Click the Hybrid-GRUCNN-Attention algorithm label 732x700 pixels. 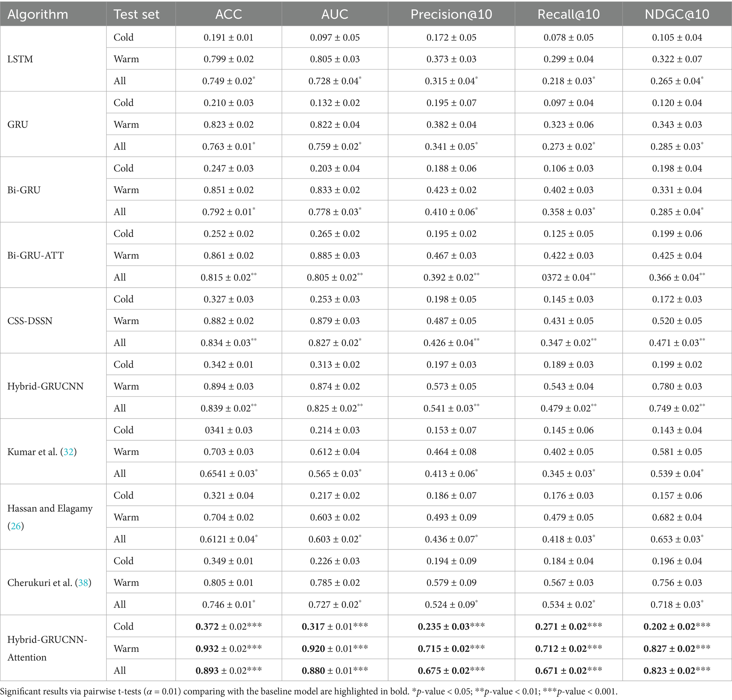point(47,649)
